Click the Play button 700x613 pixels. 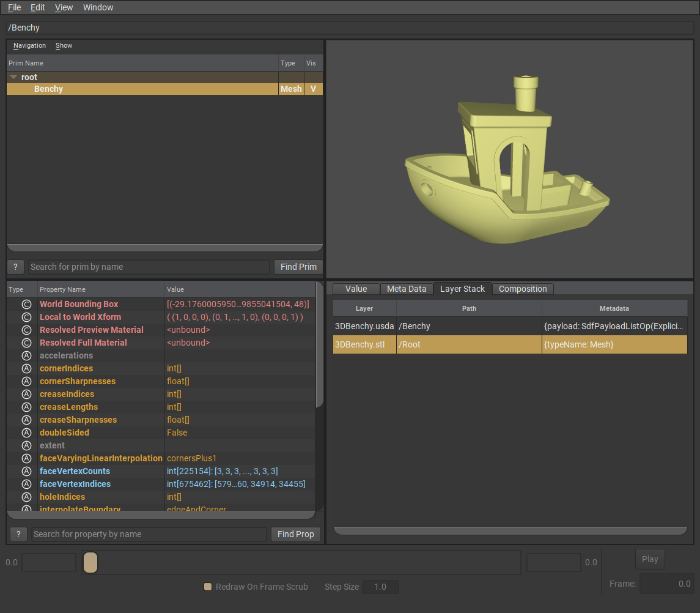coord(650,559)
